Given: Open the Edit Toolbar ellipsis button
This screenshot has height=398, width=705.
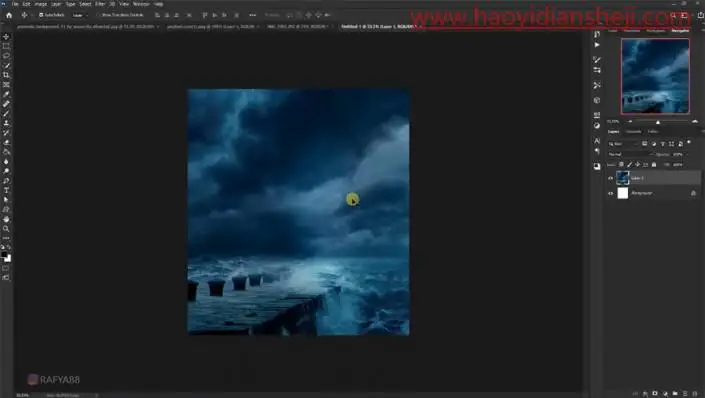Looking at the screenshot, I should [x=6, y=238].
